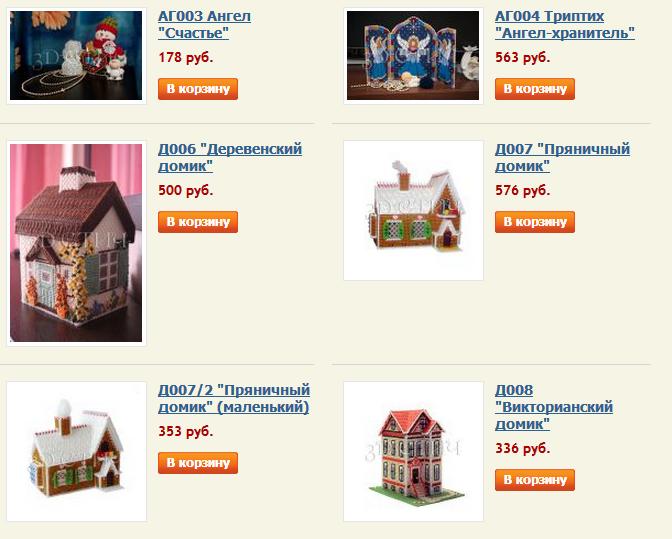
Task: View the red-roof Victorian house photo
Action: tap(413, 452)
